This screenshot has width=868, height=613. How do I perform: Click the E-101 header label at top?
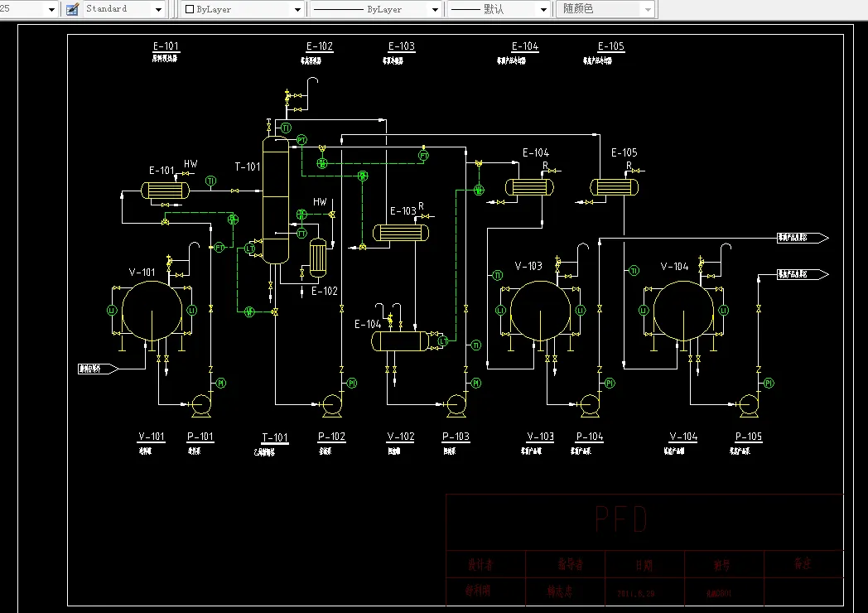(x=166, y=46)
